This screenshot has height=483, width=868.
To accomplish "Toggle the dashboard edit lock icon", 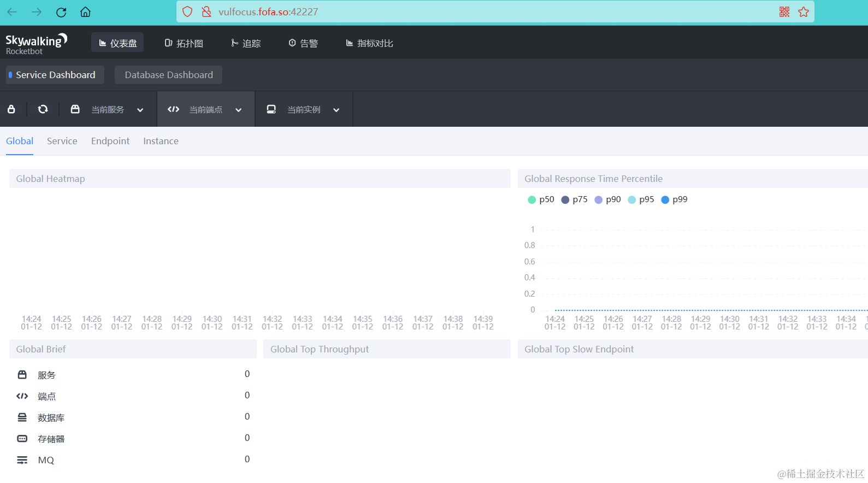I will pyautogui.click(x=11, y=109).
